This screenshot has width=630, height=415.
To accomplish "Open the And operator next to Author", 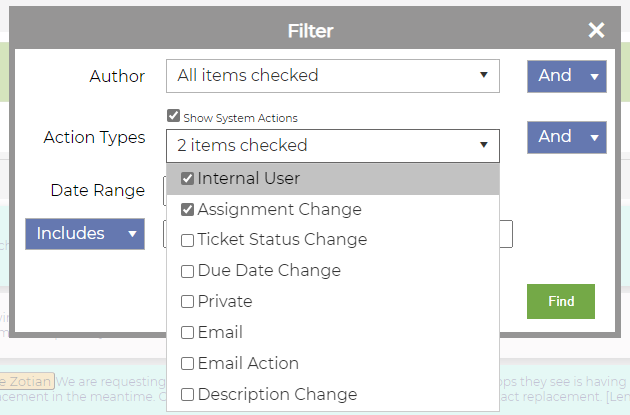I will click(567, 76).
